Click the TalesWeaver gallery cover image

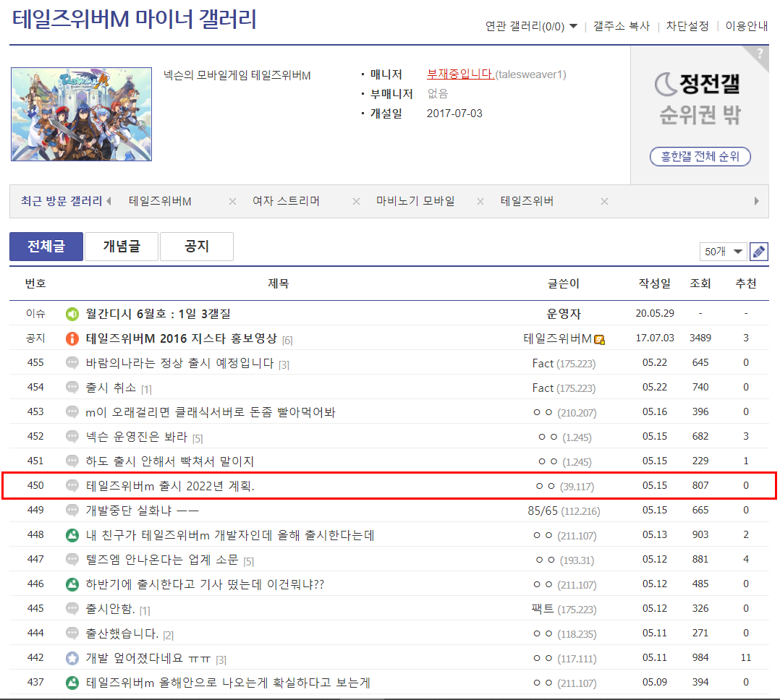81,114
